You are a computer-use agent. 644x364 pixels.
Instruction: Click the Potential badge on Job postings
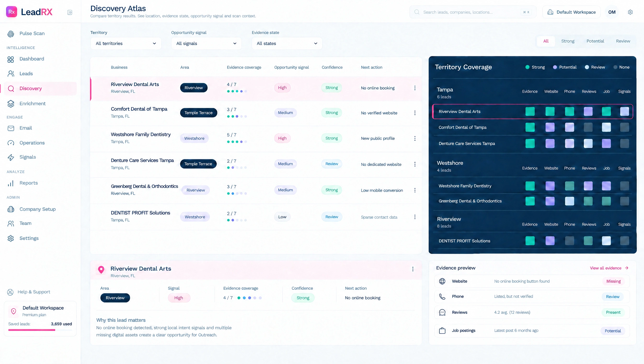tap(612, 331)
